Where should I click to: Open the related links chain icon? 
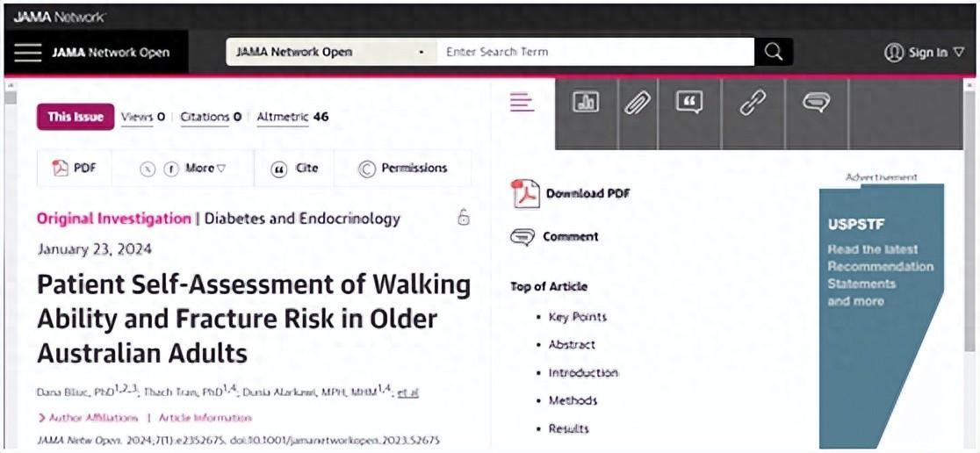coord(753,103)
